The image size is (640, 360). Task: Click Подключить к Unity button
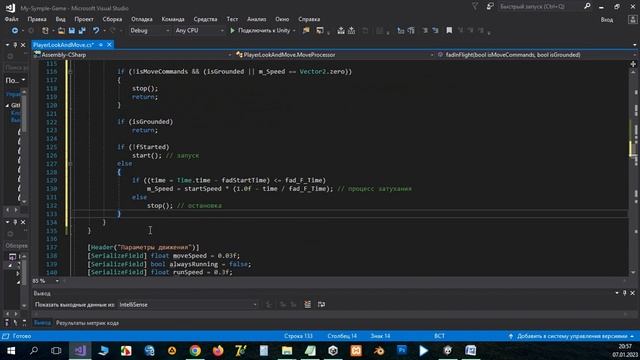coord(260,31)
